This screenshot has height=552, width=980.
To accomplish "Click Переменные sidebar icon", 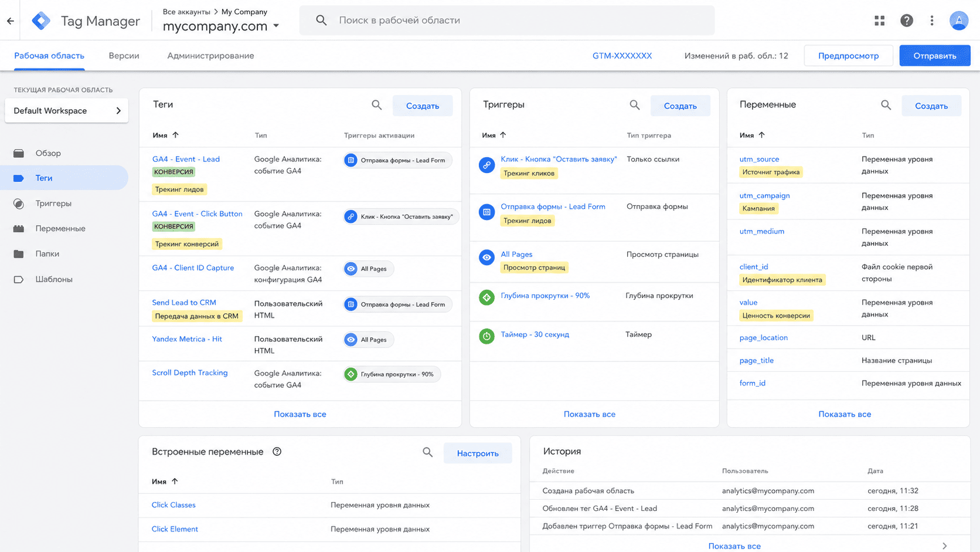I will [x=19, y=229].
